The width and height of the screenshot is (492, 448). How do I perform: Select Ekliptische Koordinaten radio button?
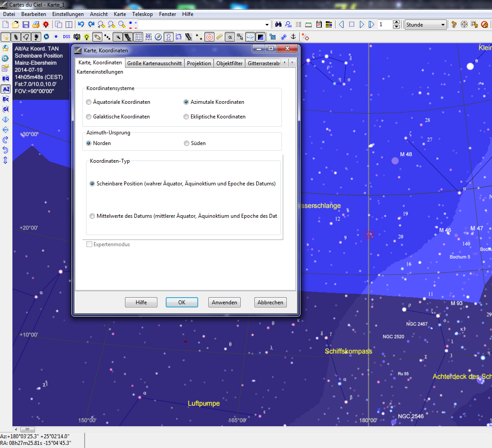point(215,117)
